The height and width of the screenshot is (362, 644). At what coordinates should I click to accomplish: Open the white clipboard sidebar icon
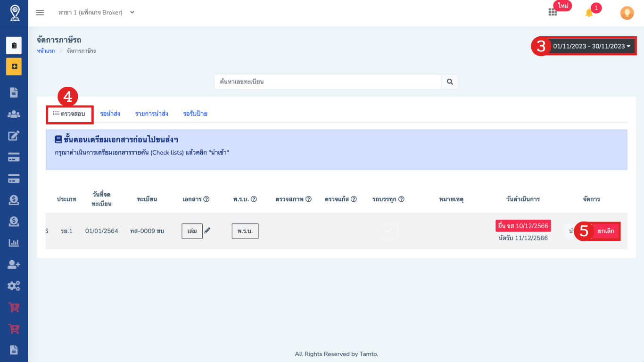tap(14, 45)
